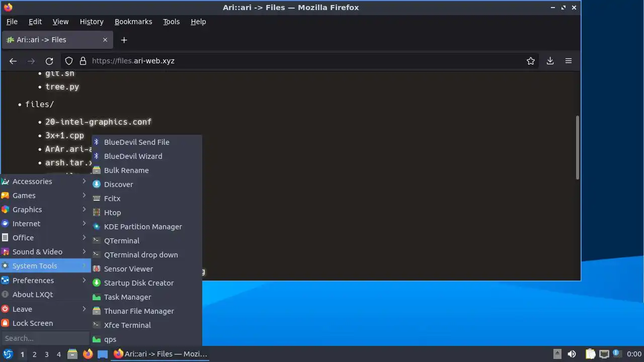
Task: Open the 20-intel-graphics.conf link
Action: tap(99, 122)
